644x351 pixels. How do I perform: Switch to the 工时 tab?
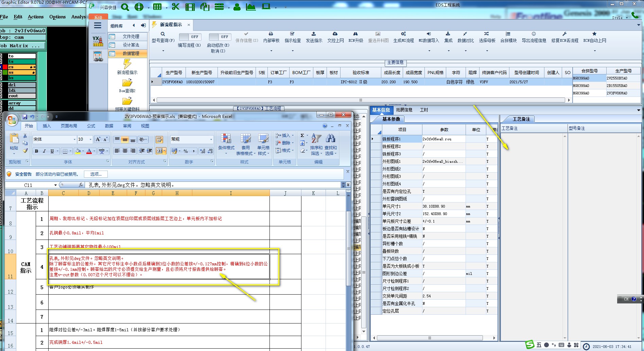pos(424,110)
